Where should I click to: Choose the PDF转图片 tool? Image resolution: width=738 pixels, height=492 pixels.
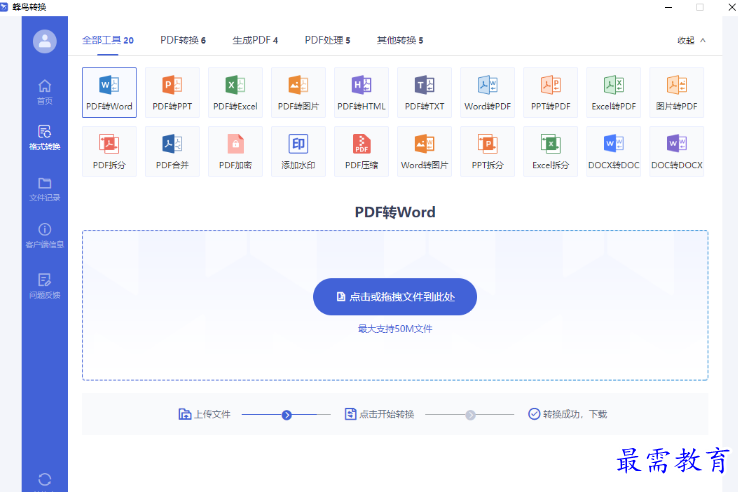click(298, 92)
